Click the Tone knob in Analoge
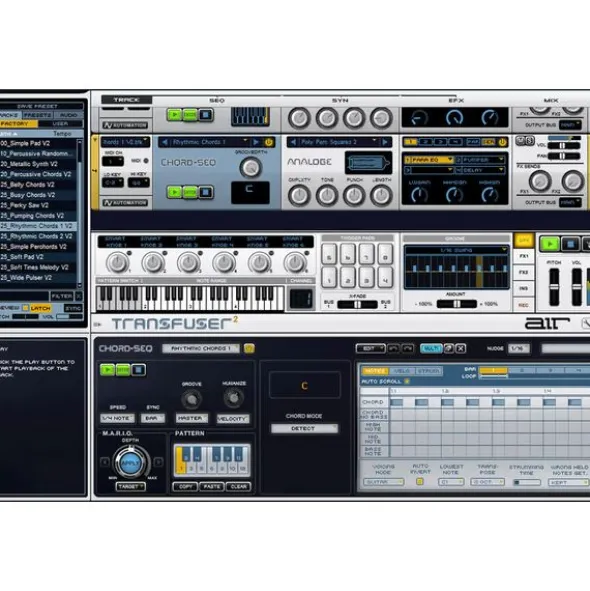This screenshot has height=591, width=590. [x=326, y=195]
